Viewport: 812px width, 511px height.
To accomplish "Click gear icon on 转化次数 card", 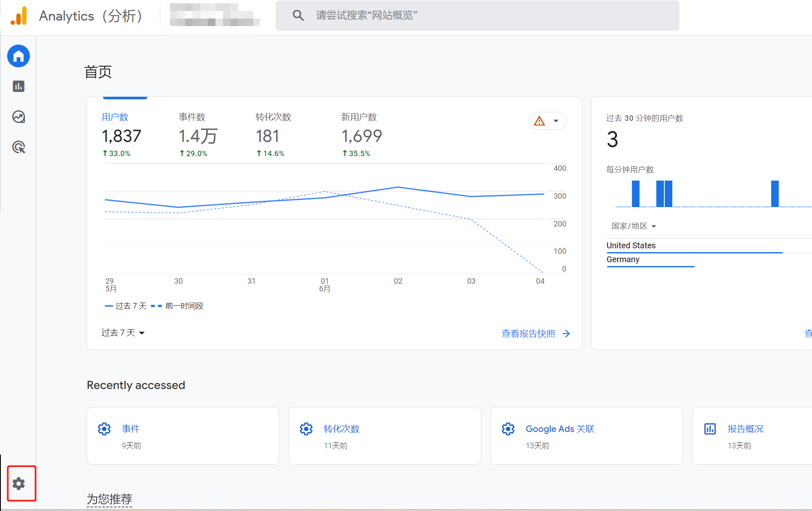I will (306, 429).
